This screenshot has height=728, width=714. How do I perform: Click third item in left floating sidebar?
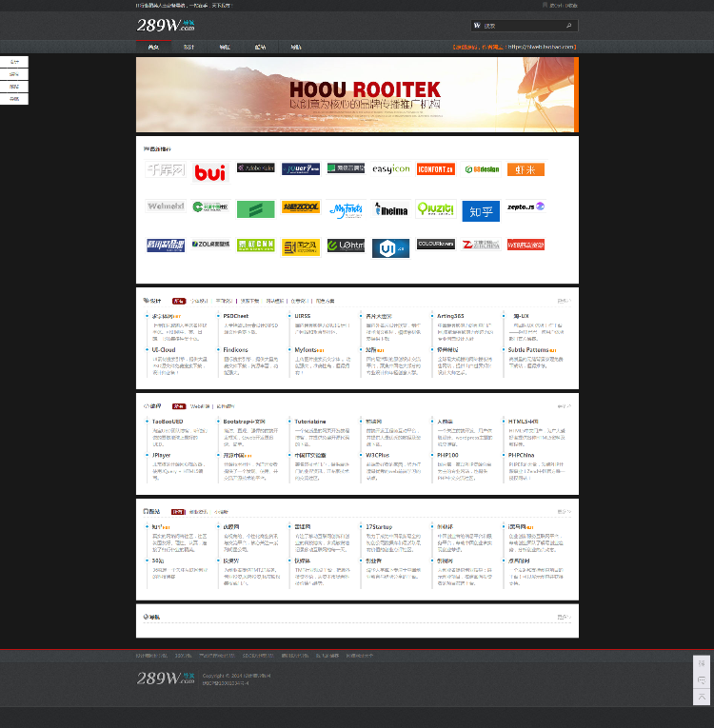tap(14, 87)
